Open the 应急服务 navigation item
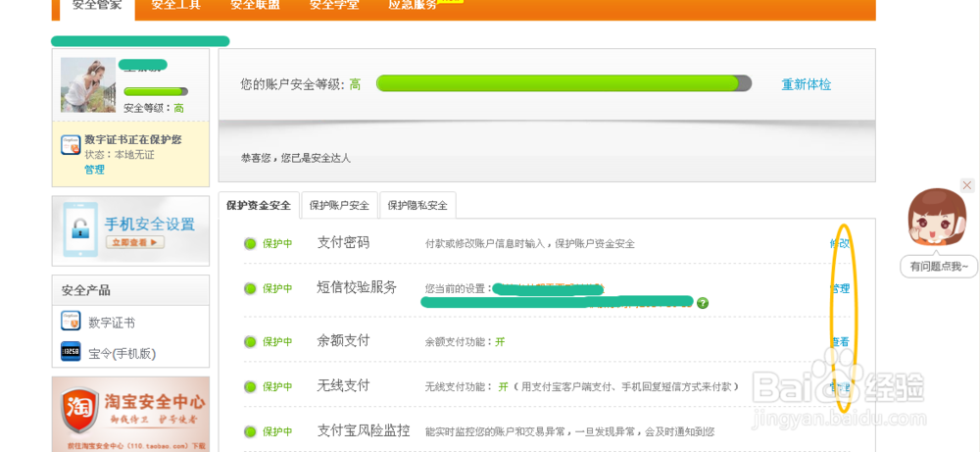This screenshot has width=980, height=452. pos(414,6)
